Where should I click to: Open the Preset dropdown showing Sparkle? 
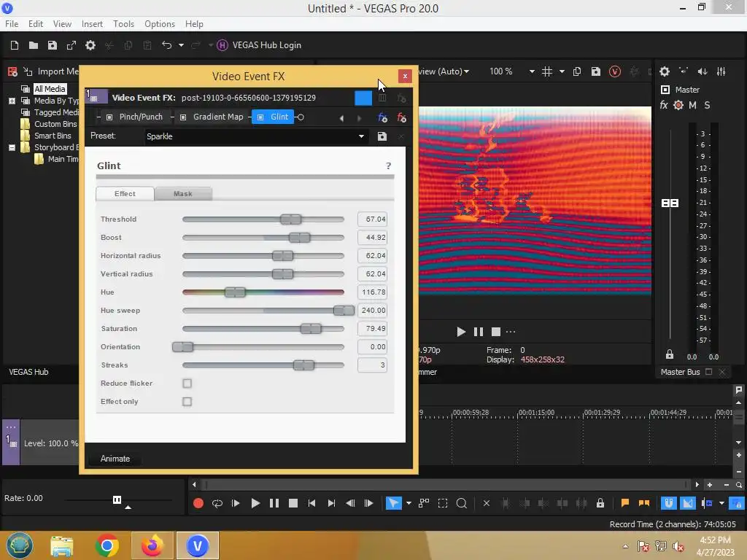point(256,136)
